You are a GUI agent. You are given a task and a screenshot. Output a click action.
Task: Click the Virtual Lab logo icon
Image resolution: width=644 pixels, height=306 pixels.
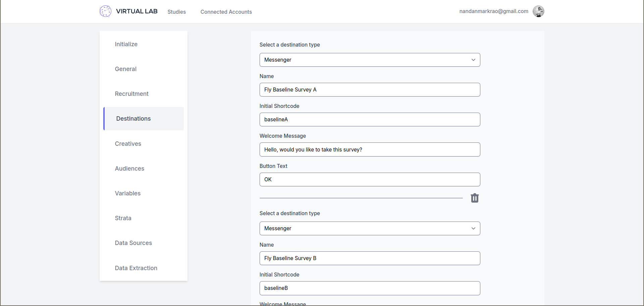[105, 11]
